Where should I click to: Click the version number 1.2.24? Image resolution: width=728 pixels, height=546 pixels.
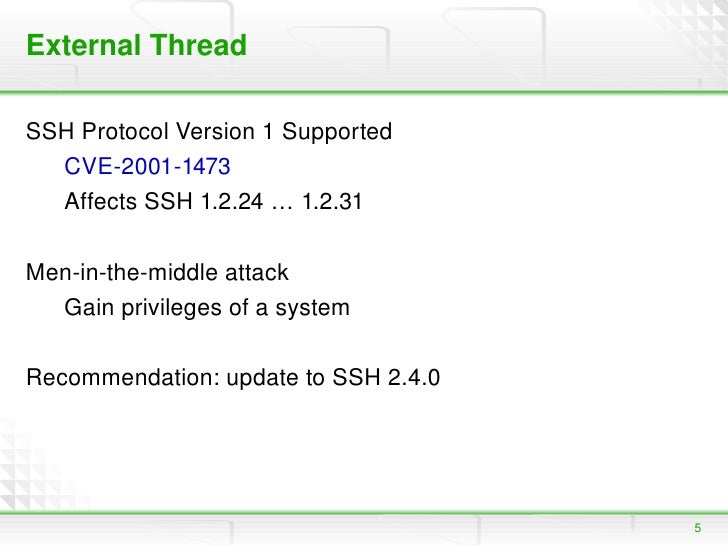pos(232,202)
